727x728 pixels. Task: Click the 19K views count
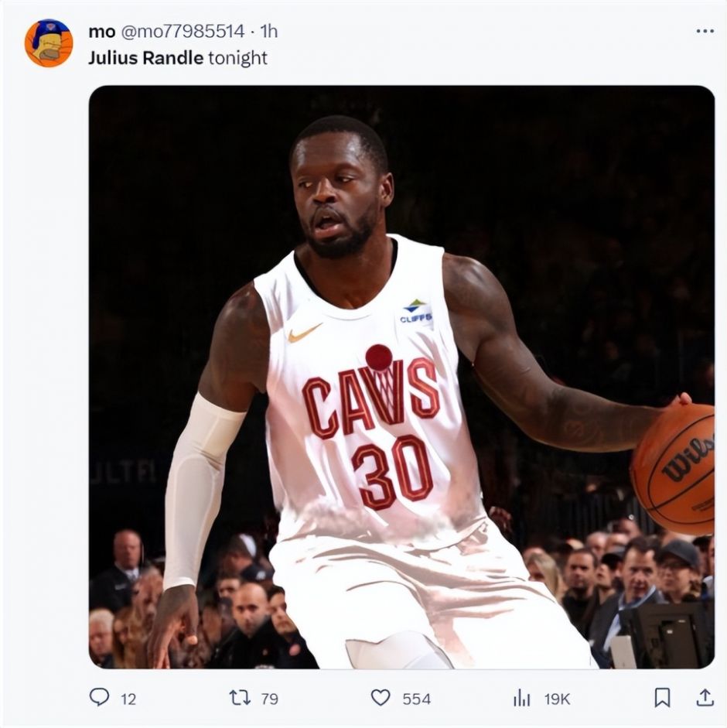[x=557, y=699]
